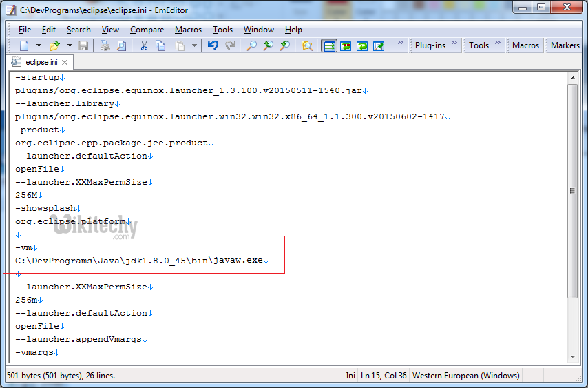588x388 pixels.
Task: Open the Macros menu
Action: 188,30
